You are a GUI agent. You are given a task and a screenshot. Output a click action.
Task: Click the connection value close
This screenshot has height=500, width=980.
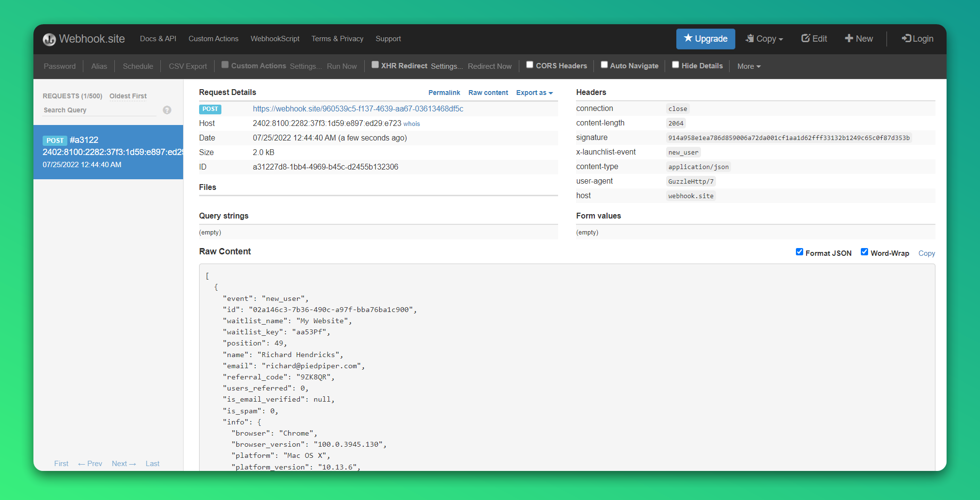(x=678, y=109)
